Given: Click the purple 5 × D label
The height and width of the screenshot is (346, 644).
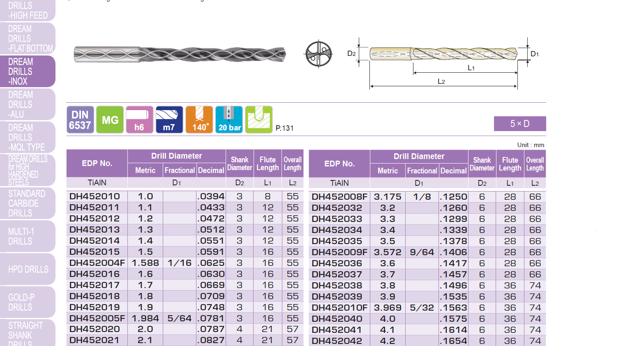Looking at the screenshot, I should [519, 124].
